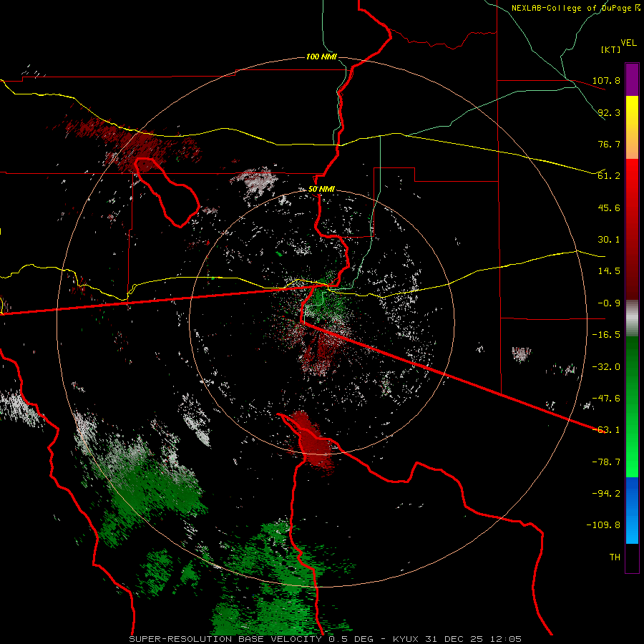Select the -78.7 velocity legend value

[606, 462]
